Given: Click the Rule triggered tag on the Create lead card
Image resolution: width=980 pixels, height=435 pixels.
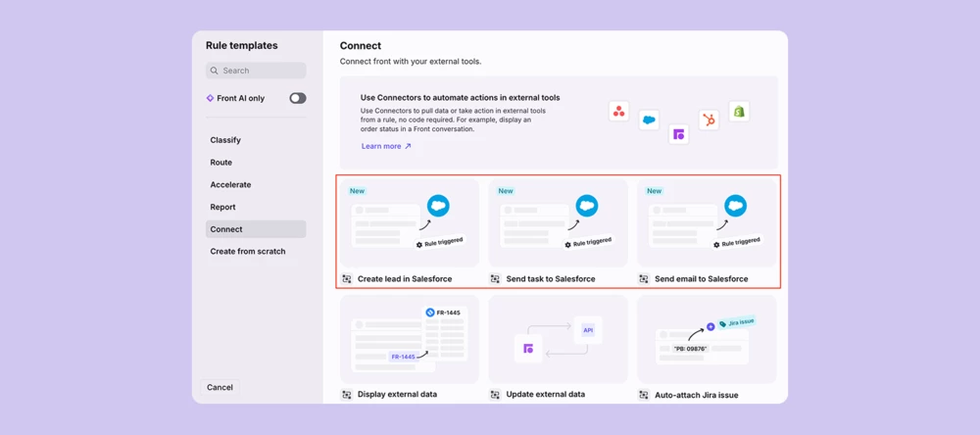Looking at the screenshot, I should point(439,243).
